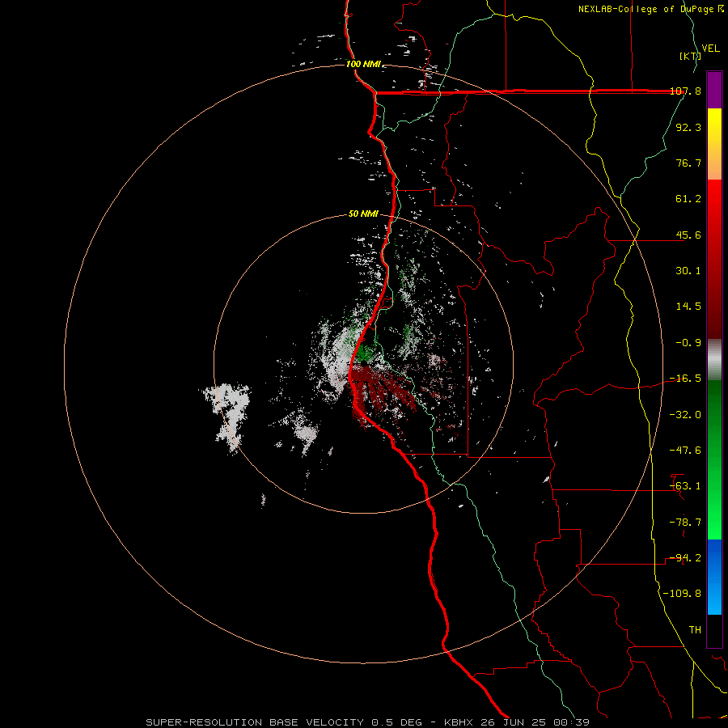
Task: Select the -47.6 legend value
Action: pos(685,451)
